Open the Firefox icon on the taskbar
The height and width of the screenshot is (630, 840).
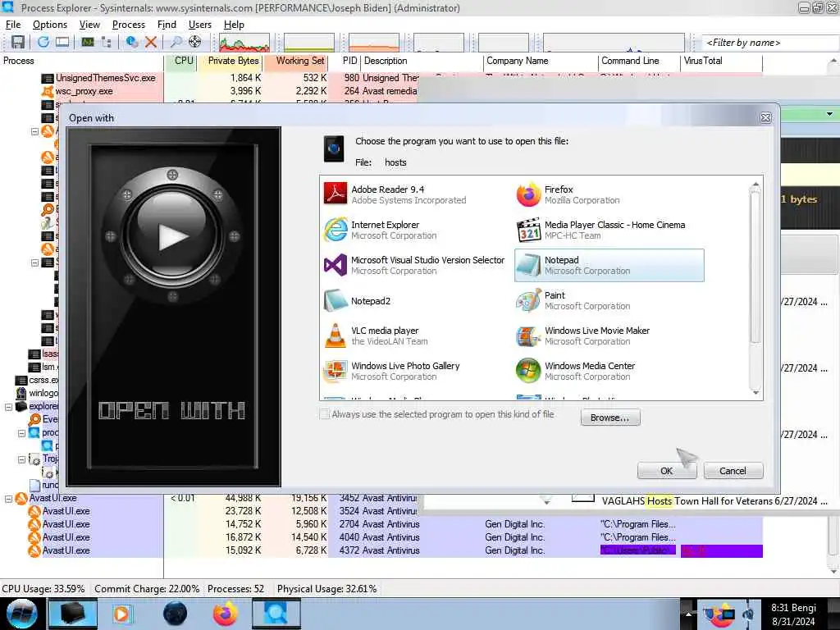[226, 614]
